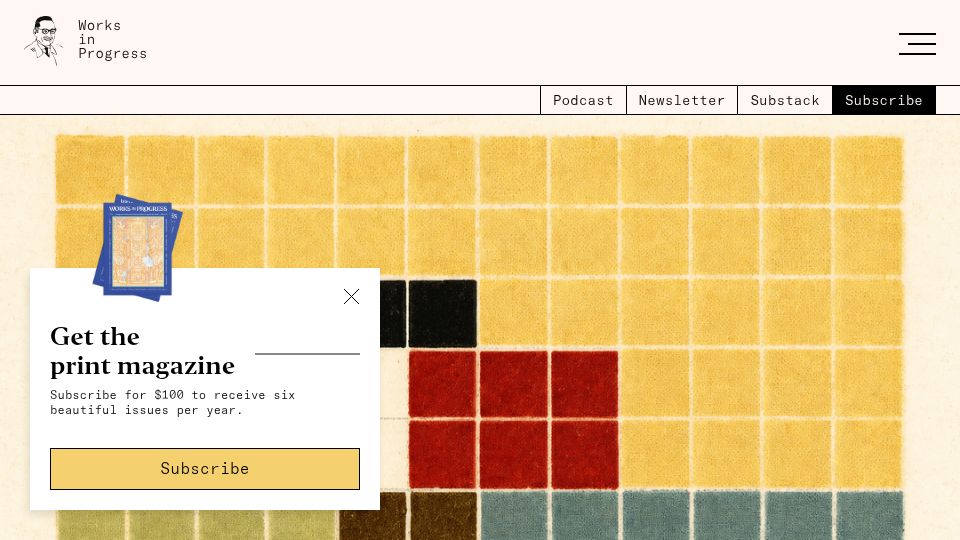Click the "Works in Progress" site title
Image resolution: width=960 pixels, height=540 pixels.
point(112,40)
